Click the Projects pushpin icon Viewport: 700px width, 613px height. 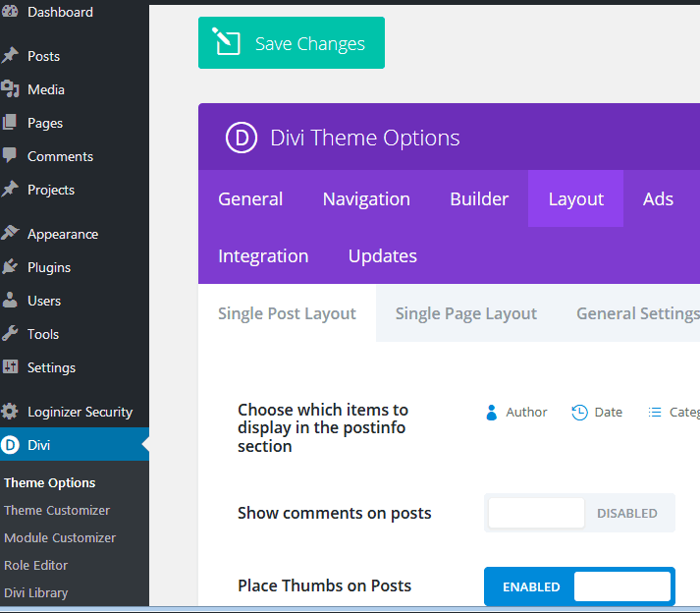click(10, 189)
